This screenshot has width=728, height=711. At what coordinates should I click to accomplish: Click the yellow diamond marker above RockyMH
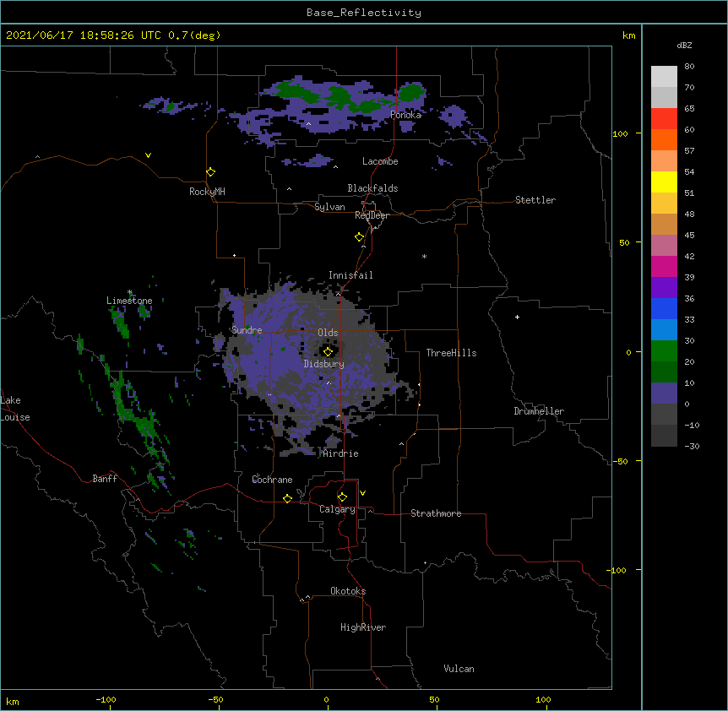[211, 172]
